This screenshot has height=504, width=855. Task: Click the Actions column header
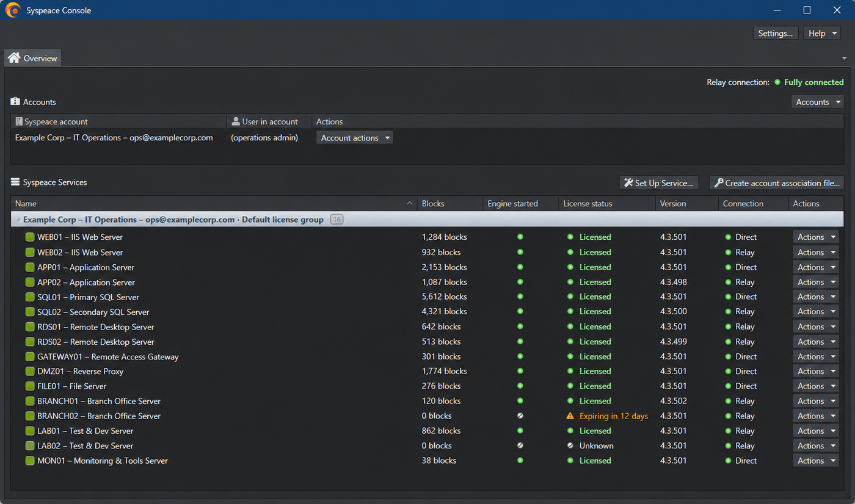click(817, 204)
